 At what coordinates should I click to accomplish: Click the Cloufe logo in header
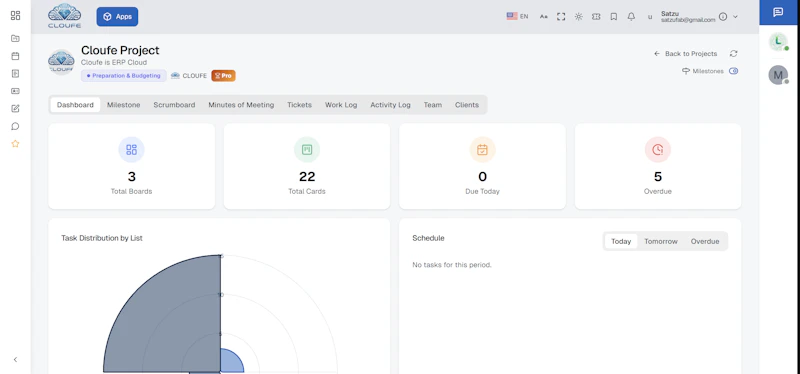[64, 16]
